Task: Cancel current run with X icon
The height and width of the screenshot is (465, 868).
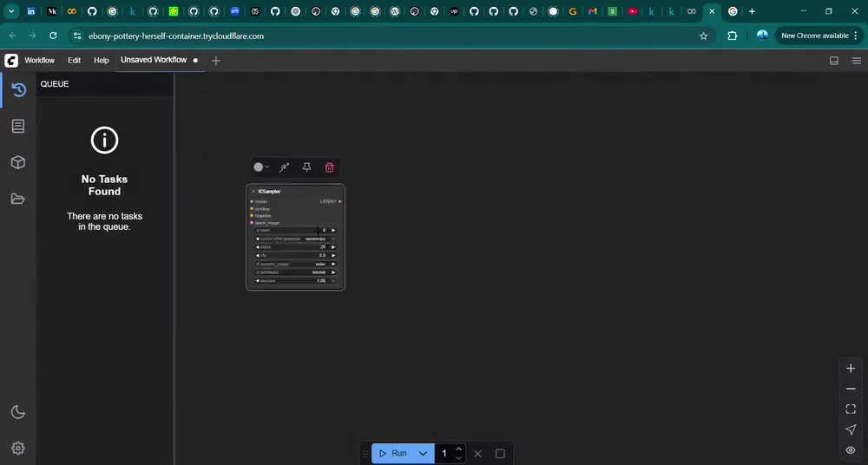Action: pyautogui.click(x=477, y=454)
